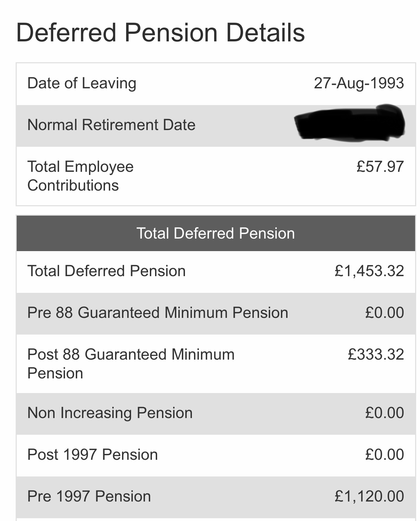420x521 pixels.
Task: Select the Pre 88 Guaranteed Minimum Pension row
Action: [x=216, y=313]
